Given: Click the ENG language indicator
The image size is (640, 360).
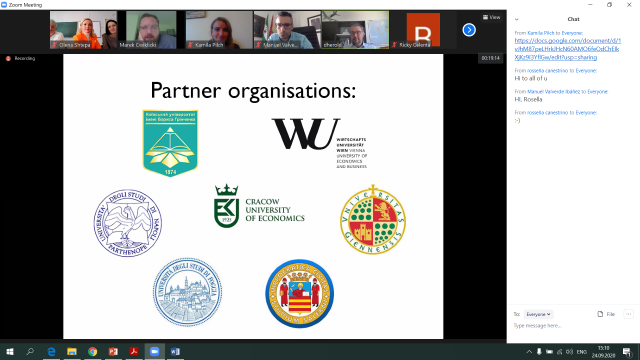Looking at the screenshot, I should tap(581, 351).
